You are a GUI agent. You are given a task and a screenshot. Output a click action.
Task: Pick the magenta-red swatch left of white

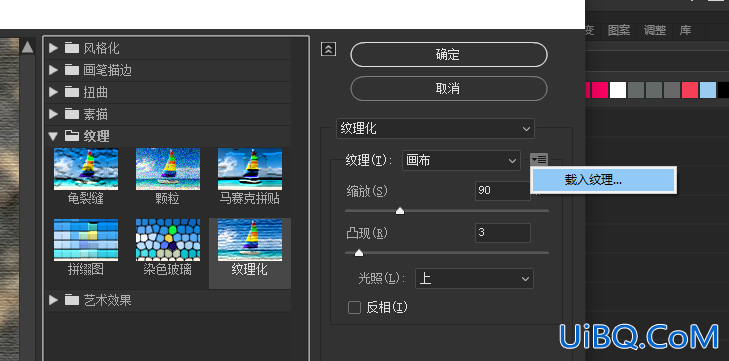click(x=600, y=90)
